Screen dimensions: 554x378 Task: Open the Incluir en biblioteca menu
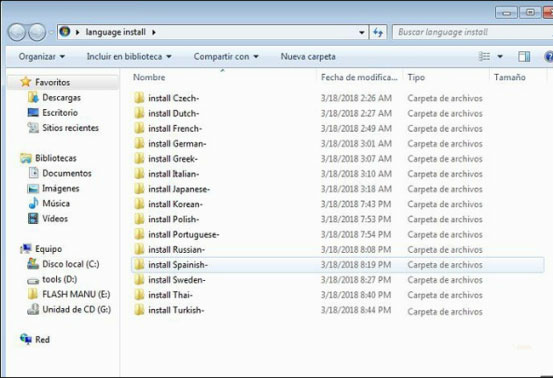(129, 57)
